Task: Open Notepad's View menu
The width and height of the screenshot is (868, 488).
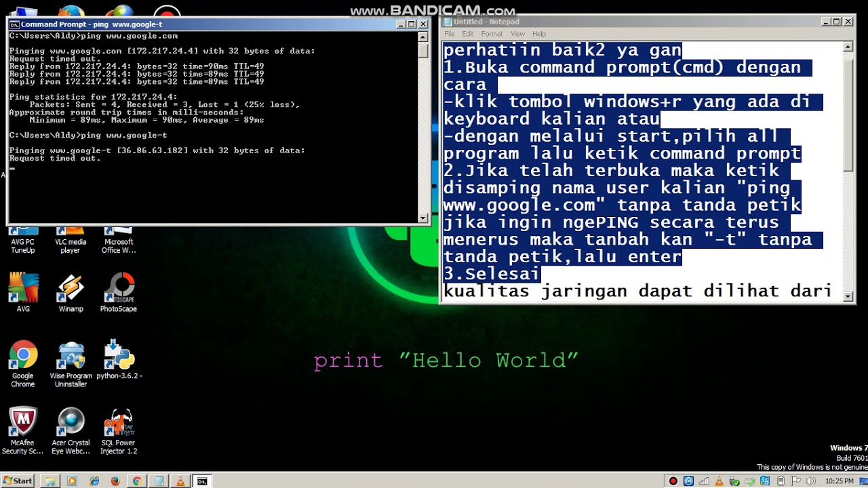Action: (x=517, y=34)
